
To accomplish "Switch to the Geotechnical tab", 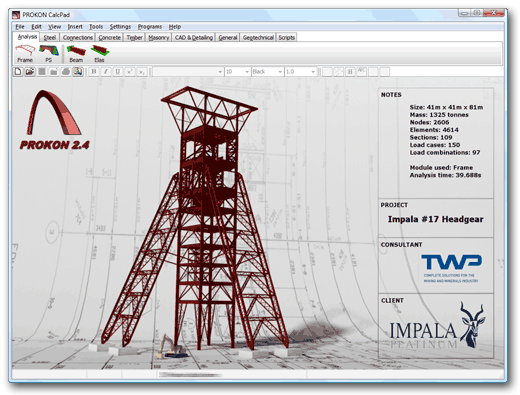I will click(258, 37).
